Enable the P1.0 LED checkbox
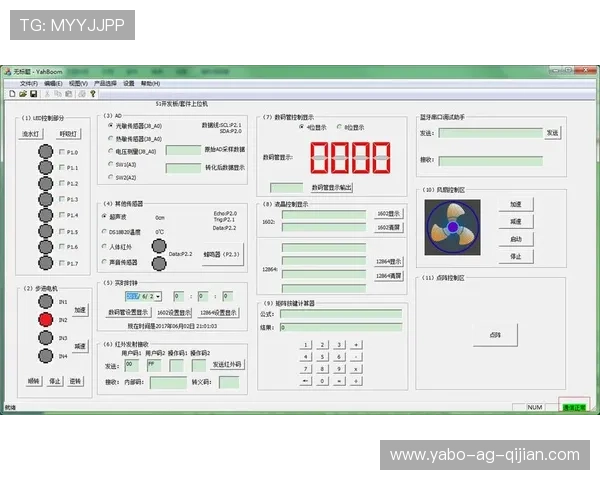Screen dimensions: 600x480 click(x=61, y=153)
